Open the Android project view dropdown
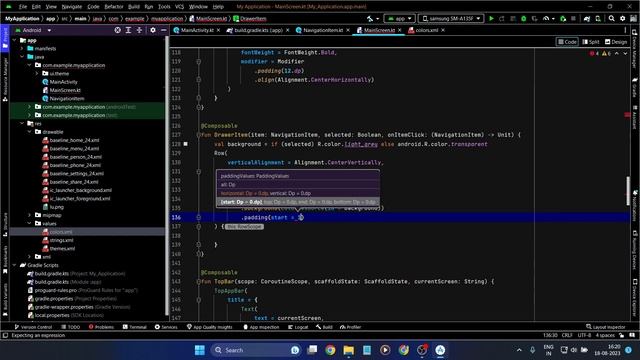Screen dimensions: 640x360 pyautogui.click(x=33, y=30)
